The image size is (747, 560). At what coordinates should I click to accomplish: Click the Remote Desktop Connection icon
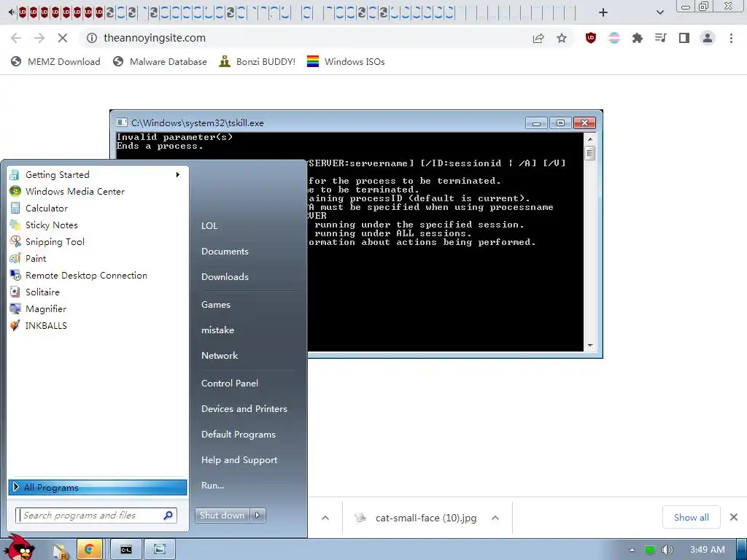(x=15, y=275)
